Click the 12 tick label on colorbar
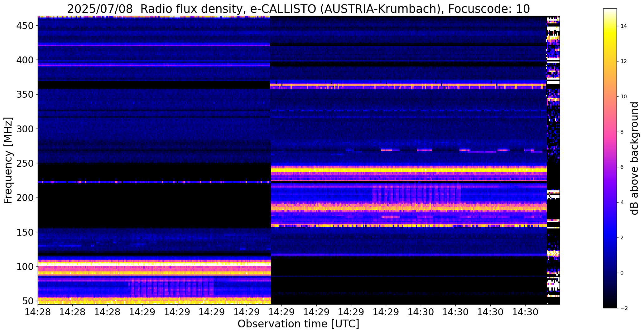 coord(624,61)
